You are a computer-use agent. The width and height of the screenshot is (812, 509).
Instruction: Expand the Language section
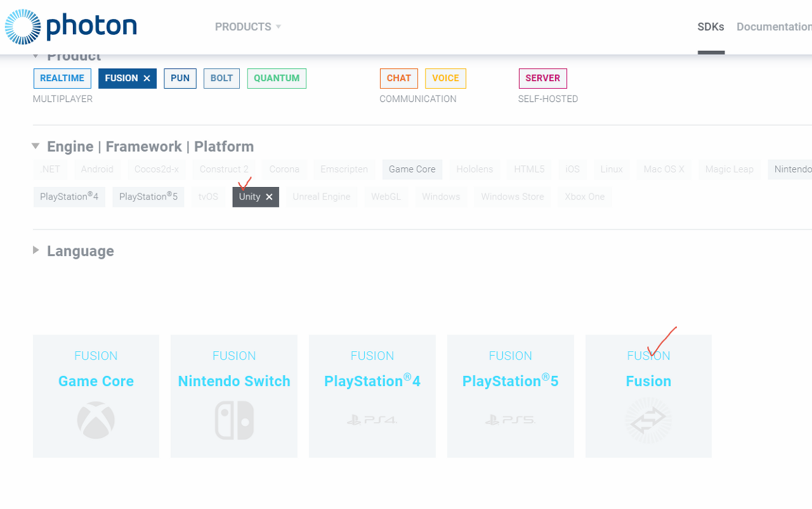click(x=36, y=250)
